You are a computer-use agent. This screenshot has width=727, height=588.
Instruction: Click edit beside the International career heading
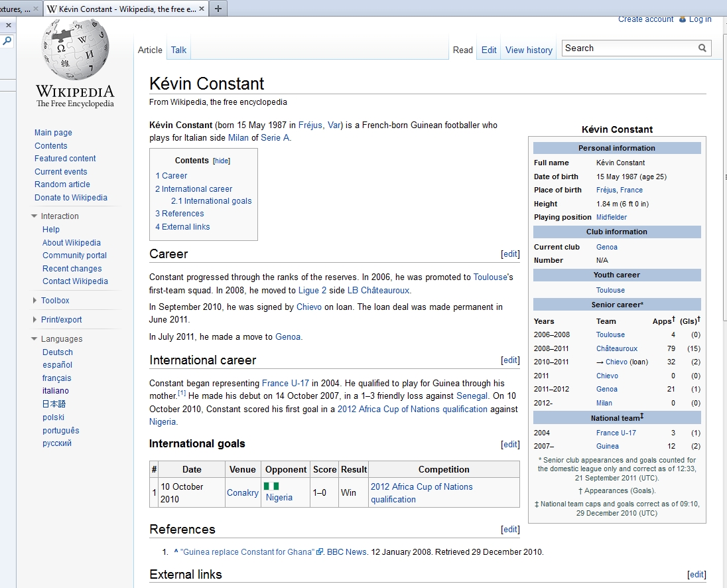[x=511, y=360]
